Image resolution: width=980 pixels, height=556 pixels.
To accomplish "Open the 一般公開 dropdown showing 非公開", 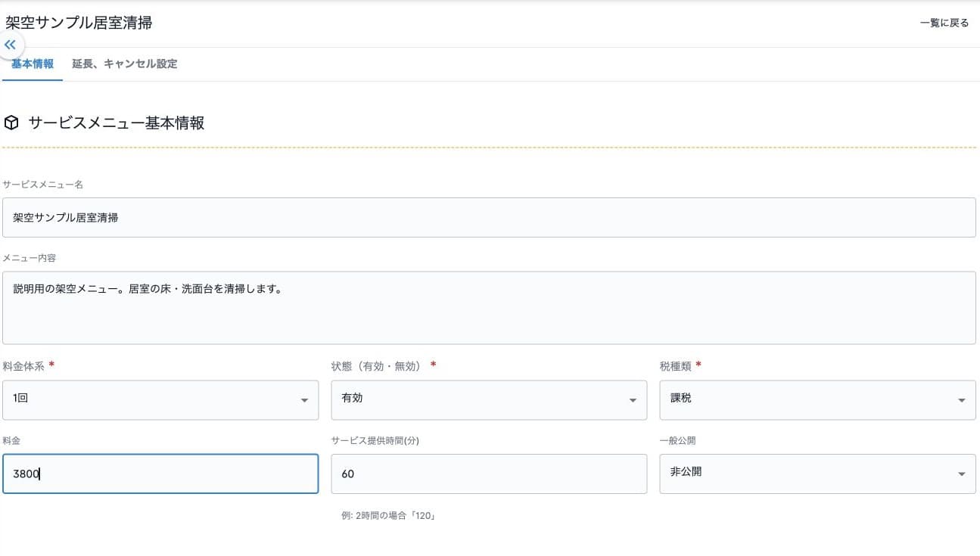I will (x=817, y=474).
